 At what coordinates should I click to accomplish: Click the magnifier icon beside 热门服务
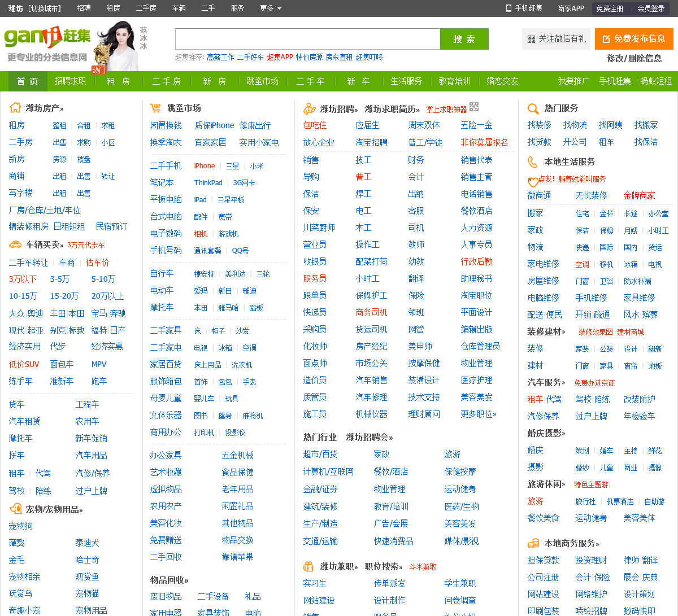tap(533, 108)
